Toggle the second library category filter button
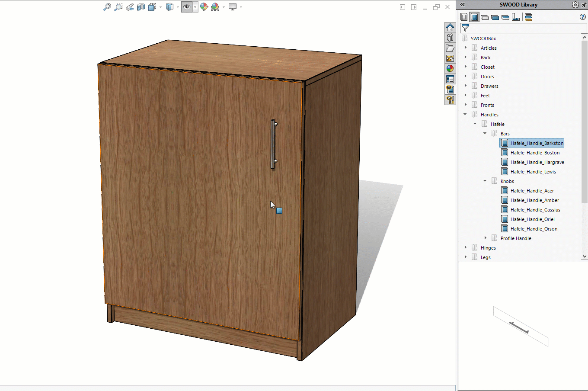 [x=474, y=17]
